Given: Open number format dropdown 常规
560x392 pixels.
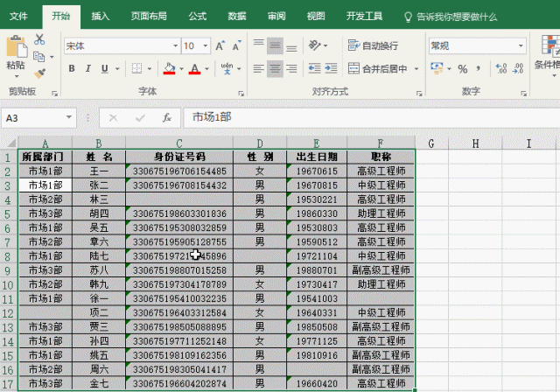Looking at the screenshot, I should tap(521, 45).
